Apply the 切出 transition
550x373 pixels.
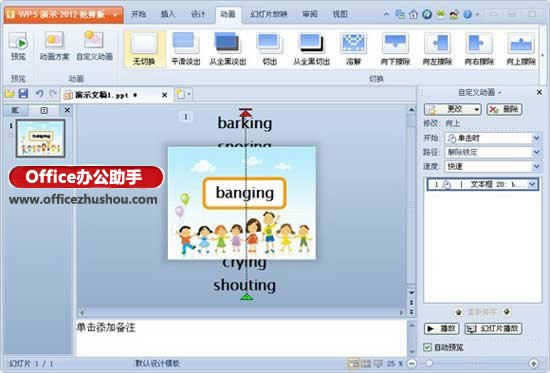pyautogui.click(x=270, y=49)
